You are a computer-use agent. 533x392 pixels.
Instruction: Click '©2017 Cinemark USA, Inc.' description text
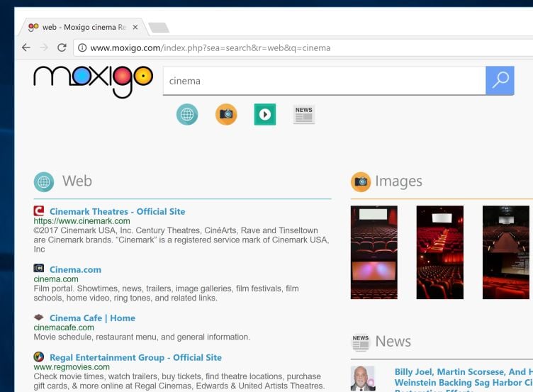pyautogui.click(x=181, y=240)
